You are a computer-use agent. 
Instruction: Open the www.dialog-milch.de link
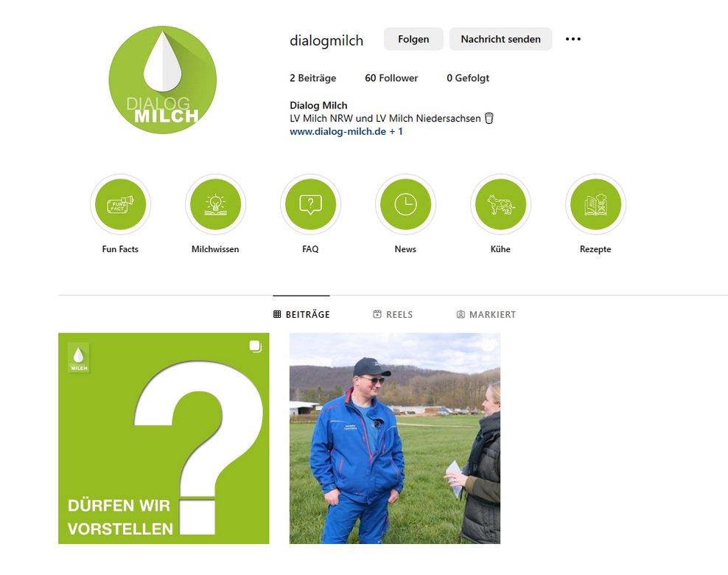(337, 131)
